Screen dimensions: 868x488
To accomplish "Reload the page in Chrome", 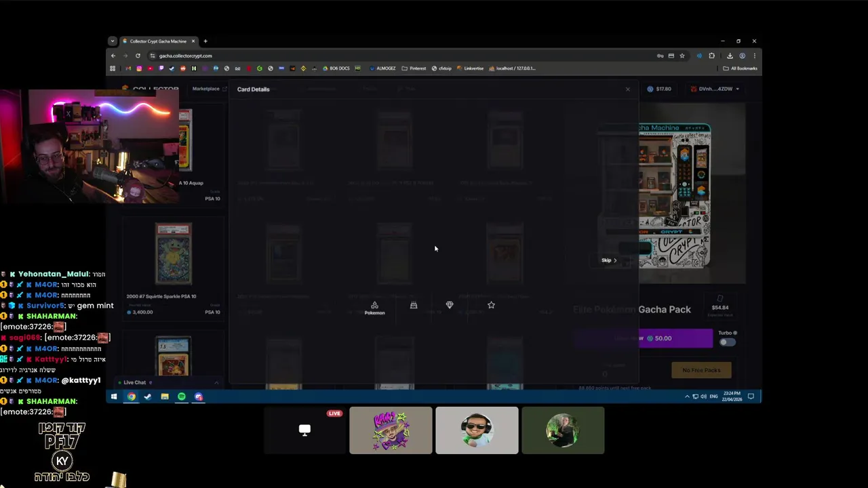I will [138, 56].
